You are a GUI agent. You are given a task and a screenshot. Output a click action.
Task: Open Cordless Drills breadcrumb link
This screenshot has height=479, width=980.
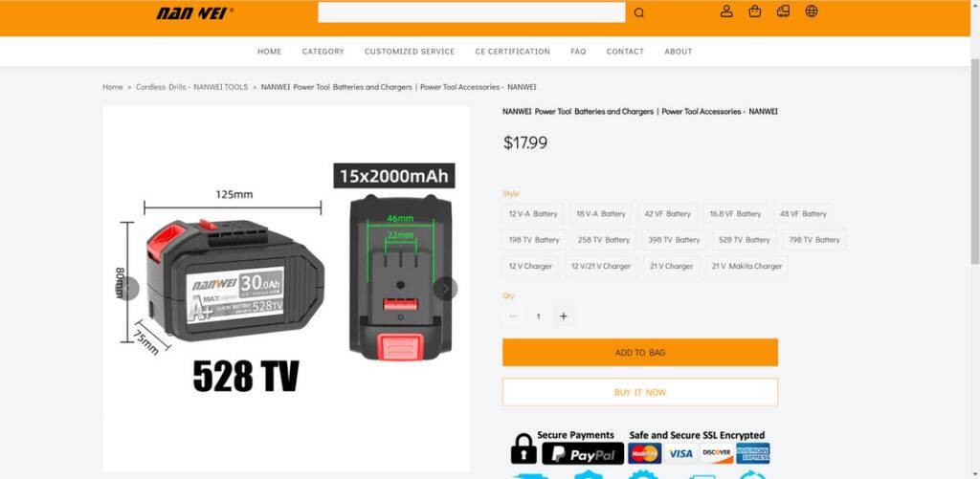(191, 87)
